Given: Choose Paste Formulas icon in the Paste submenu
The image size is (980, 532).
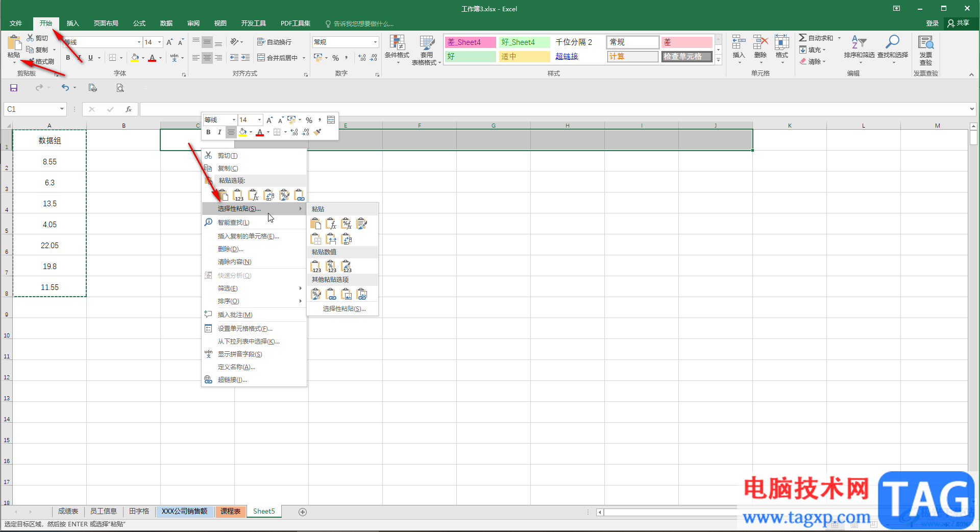Looking at the screenshot, I should coord(331,224).
